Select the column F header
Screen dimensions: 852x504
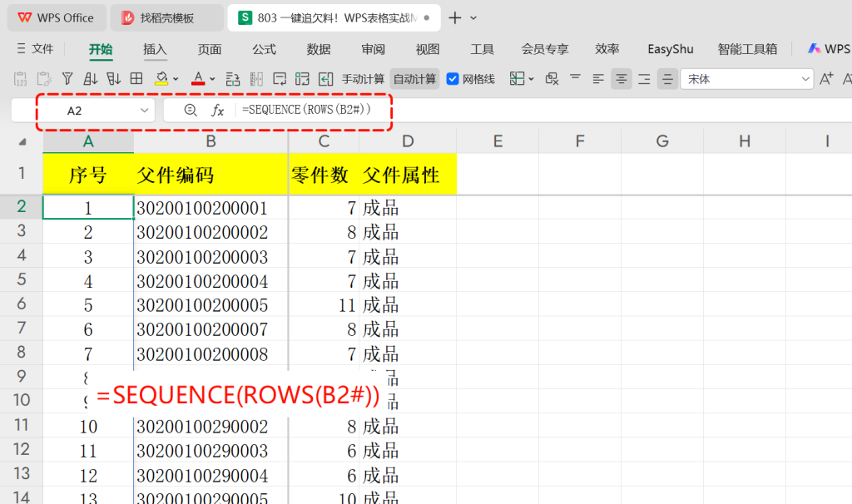(x=580, y=141)
